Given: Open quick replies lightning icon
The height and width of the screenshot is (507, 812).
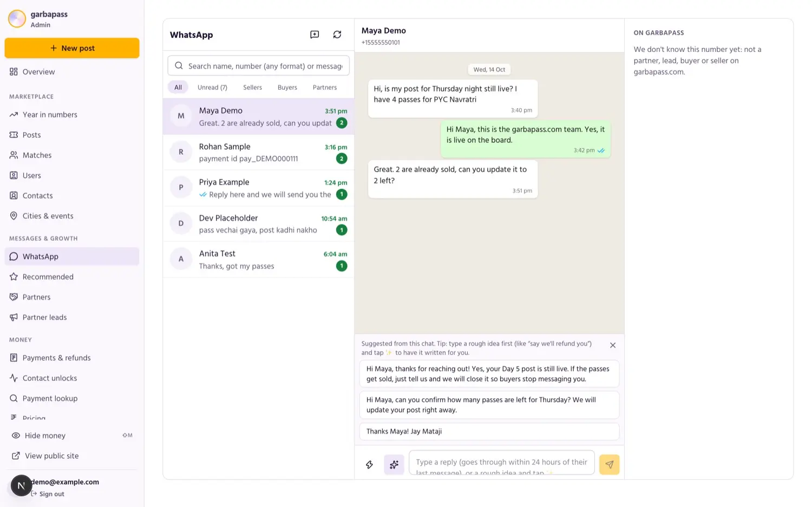Looking at the screenshot, I should click(x=369, y=464).
